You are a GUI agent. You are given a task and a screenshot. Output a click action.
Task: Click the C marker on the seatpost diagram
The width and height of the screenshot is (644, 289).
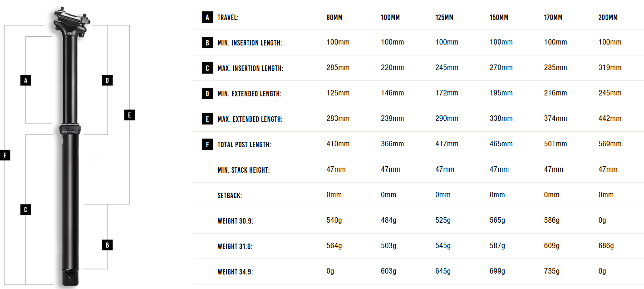(26, 209)
